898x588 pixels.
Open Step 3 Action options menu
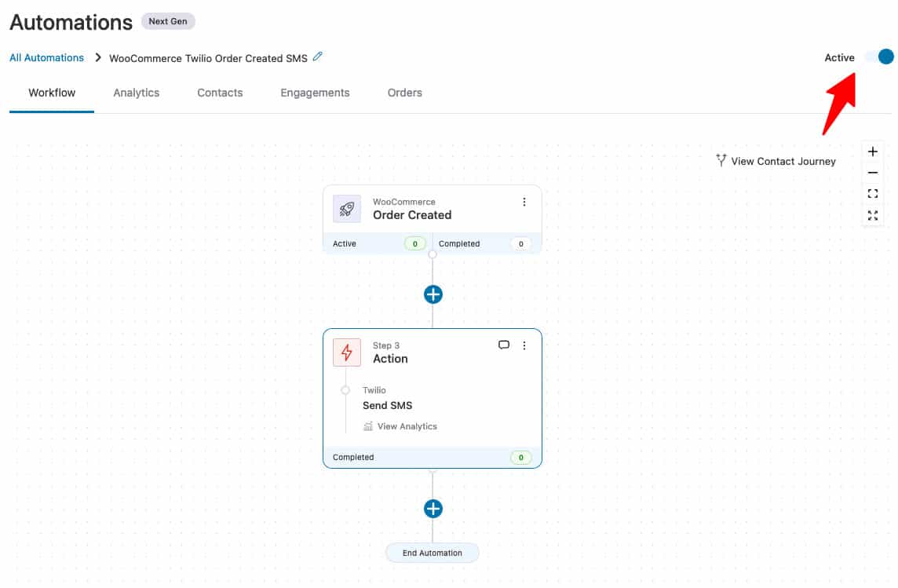coord(524,345)
